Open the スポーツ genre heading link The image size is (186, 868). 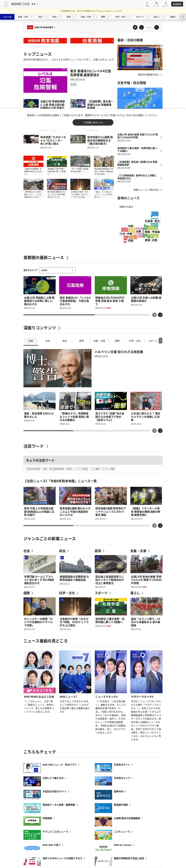[x=103, y=593]
